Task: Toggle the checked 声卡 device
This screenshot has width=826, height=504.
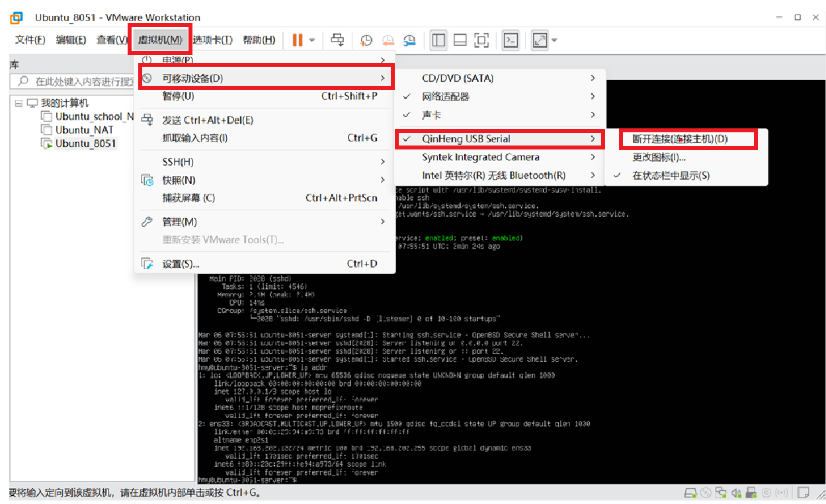Action: (x=499, y=115)
